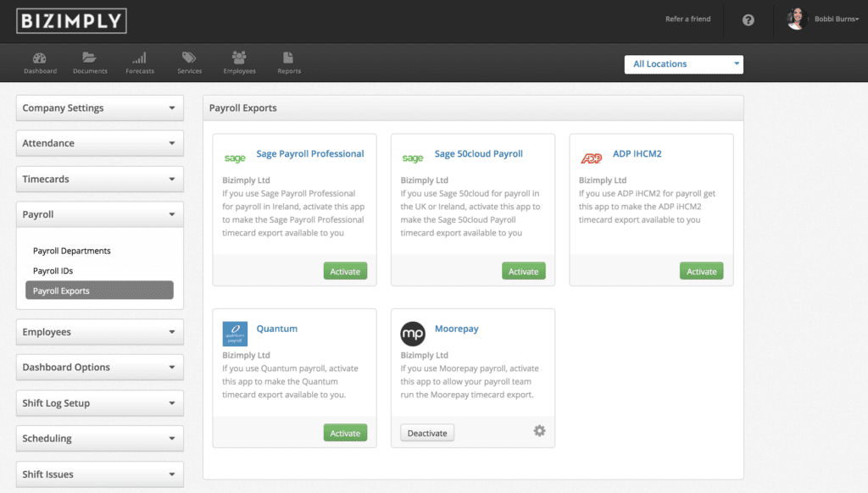Expand the Company Settings section
Viewport: 868px width, 493px height.
[99, 108]
